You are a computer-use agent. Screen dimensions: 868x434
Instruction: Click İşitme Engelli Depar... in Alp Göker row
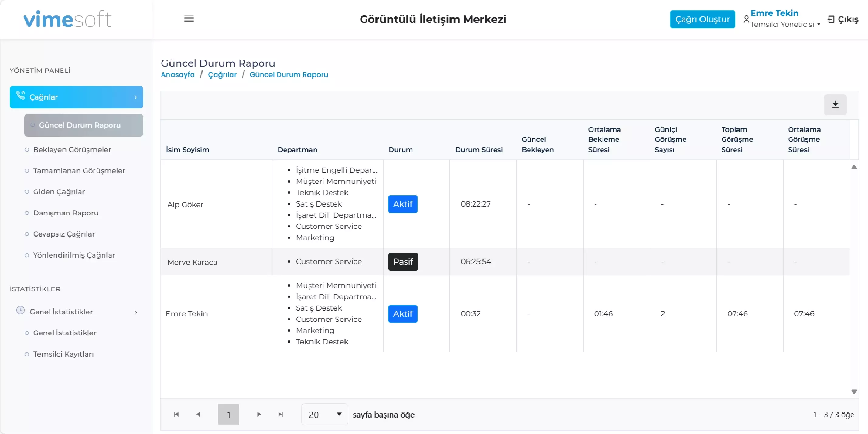pyautogui.click(x=336, y=170)
